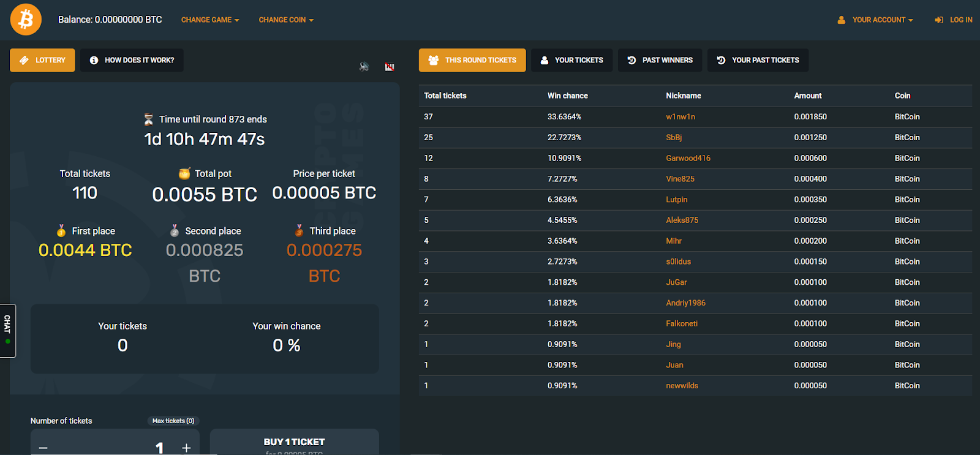Image resolution: width=980 pixels, height=455 pixels.
Task: Click the Total pot honey jar icon
Action: (184, 173)
